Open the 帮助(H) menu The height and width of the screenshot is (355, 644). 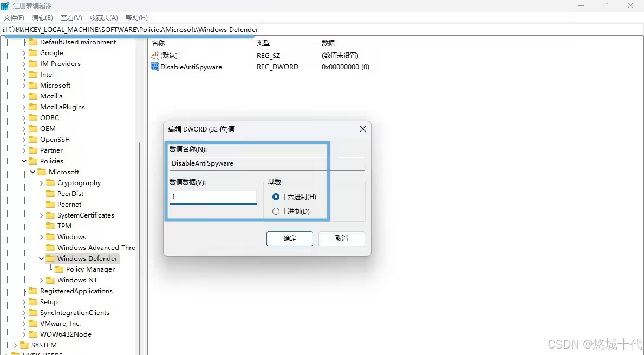click(x=137, y=18)
